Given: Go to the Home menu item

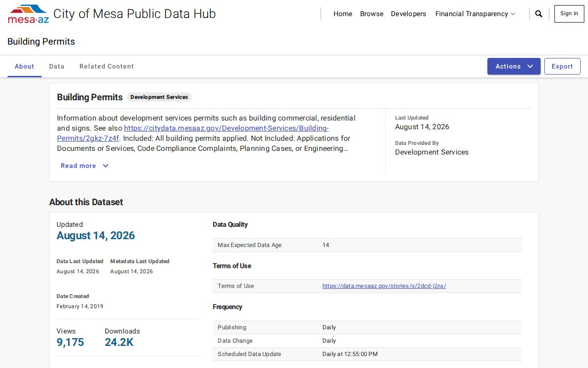Looking at the screenshot, I should point(343,14).
